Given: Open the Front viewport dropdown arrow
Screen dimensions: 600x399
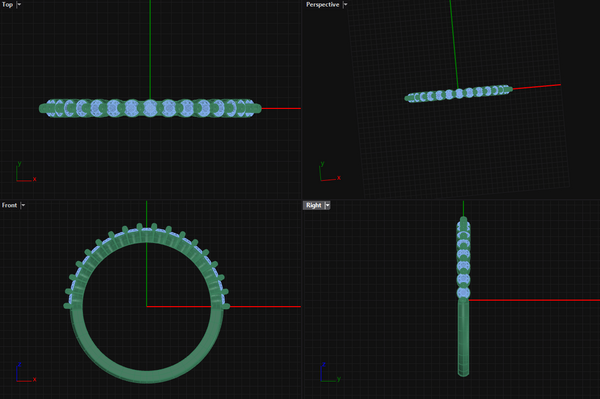Looking at the screenshot, I should click(x=23, y=205).
